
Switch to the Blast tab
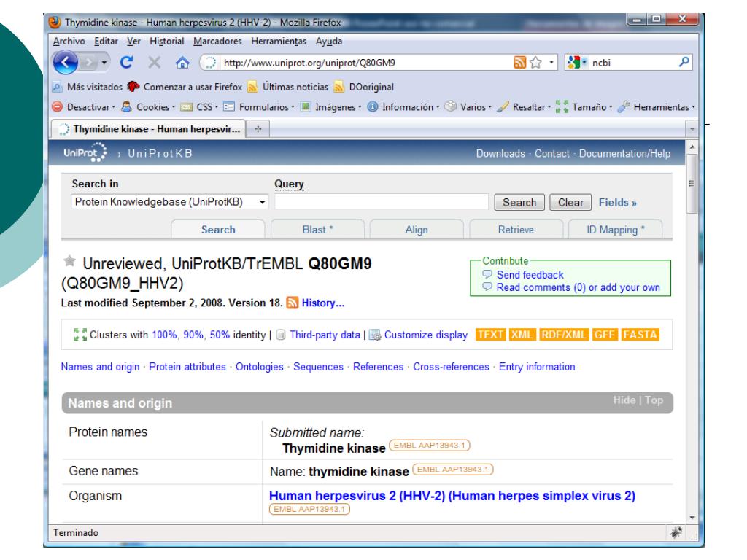(317, 230)
